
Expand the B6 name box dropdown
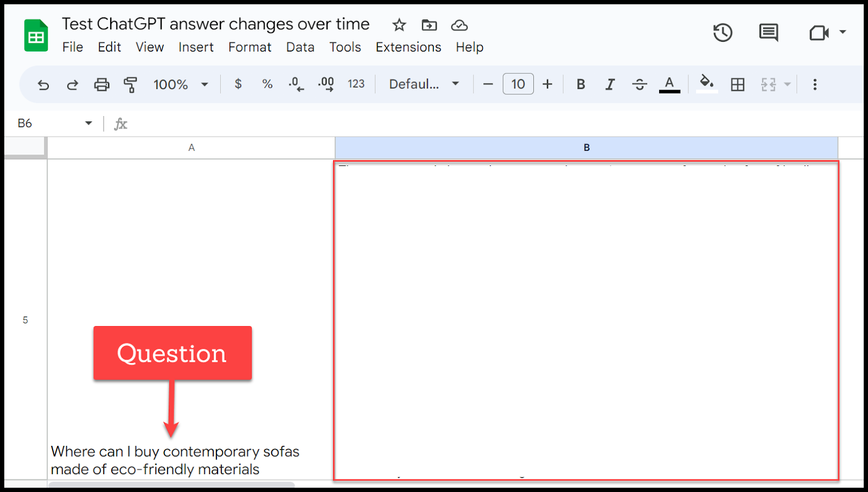(88, 123)
